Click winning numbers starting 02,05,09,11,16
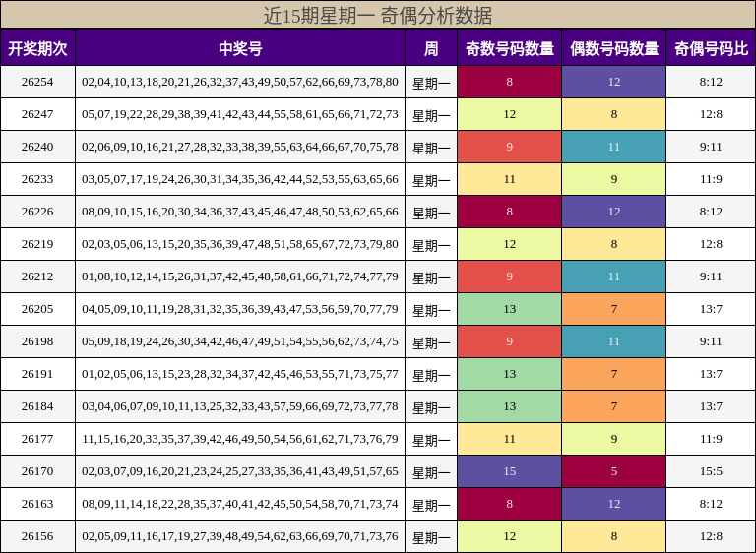This screenshot has width=756, height=553. click(240, 536)
